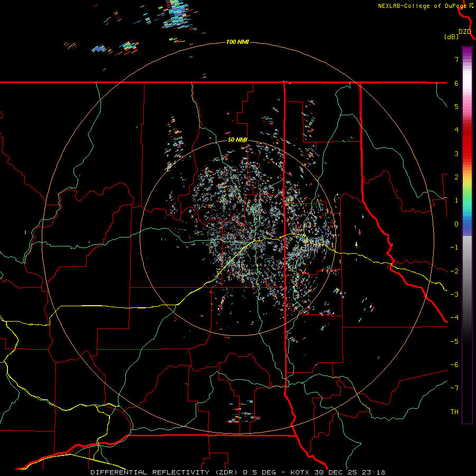Click the 2 value on the color scale
476x476 pixels.
click(x=456, y=177)
